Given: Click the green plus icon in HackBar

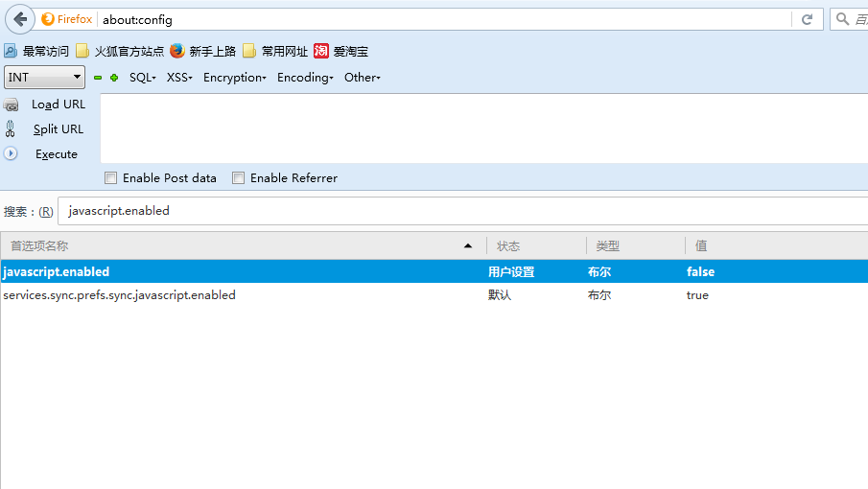Looking at the screenshot, I should click(x=114, y=78).
